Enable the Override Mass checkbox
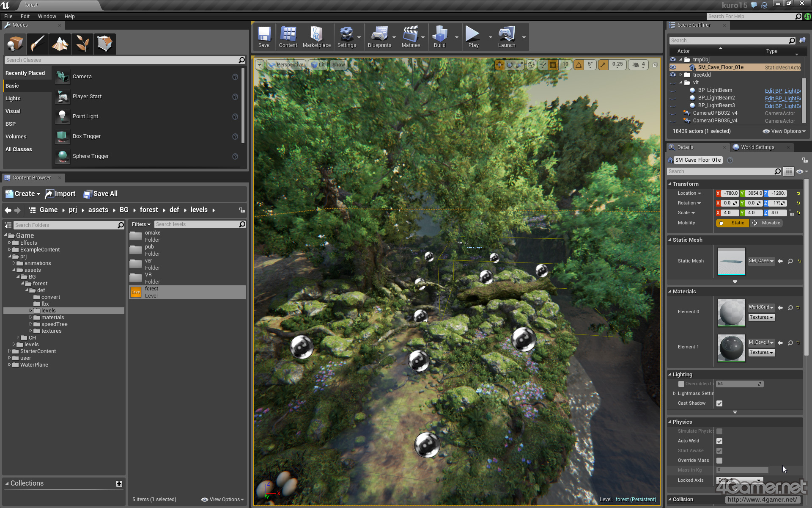 pyautogui.click(x=719, y=461)
